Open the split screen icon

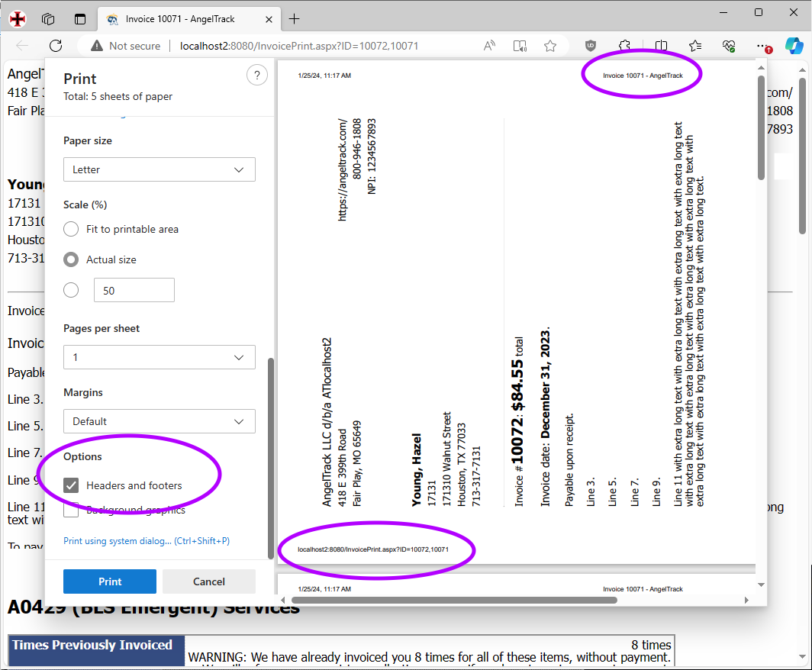pyautogui.click(x=661, y=46)
